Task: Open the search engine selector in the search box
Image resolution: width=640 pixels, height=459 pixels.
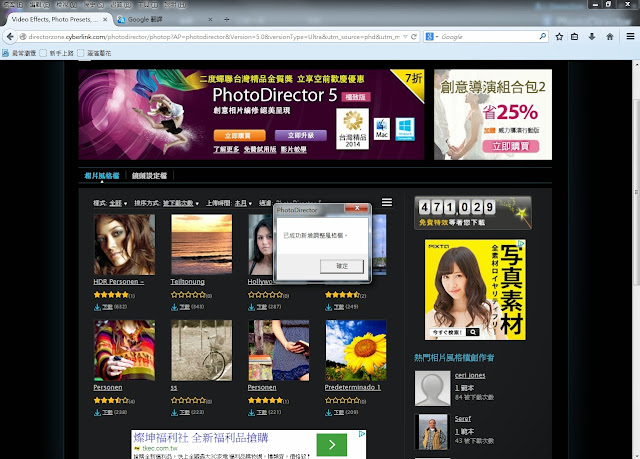Action: pos(431,37)
